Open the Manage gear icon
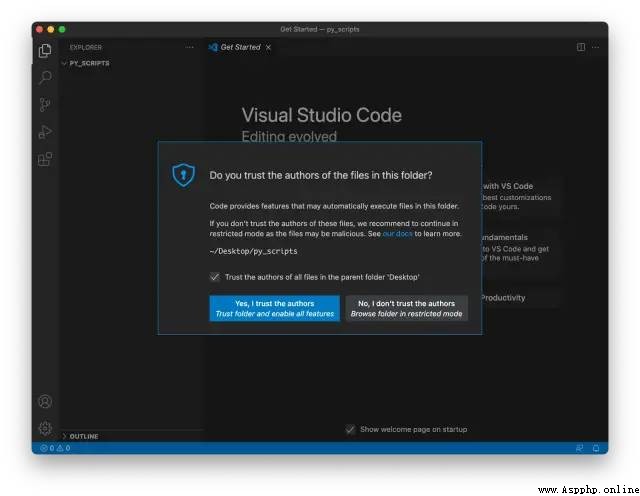 click(45, 428)
